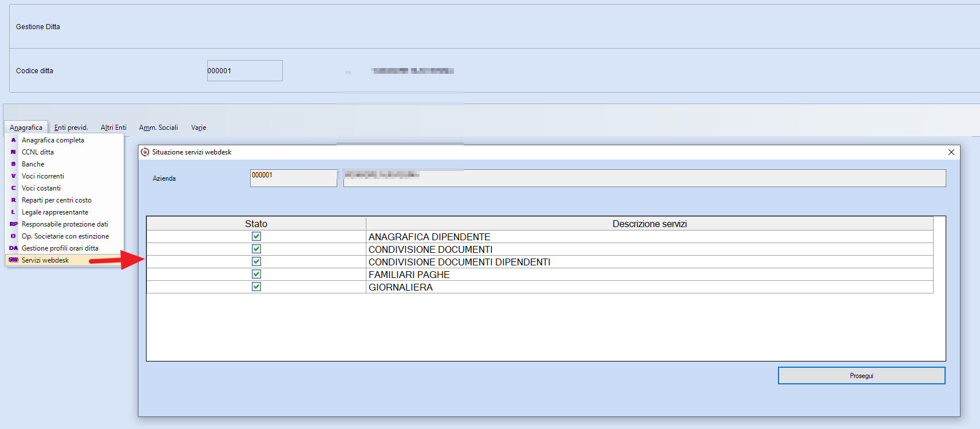Open the Varie menu
Screen dimensions: 980x429
[199, 128]
